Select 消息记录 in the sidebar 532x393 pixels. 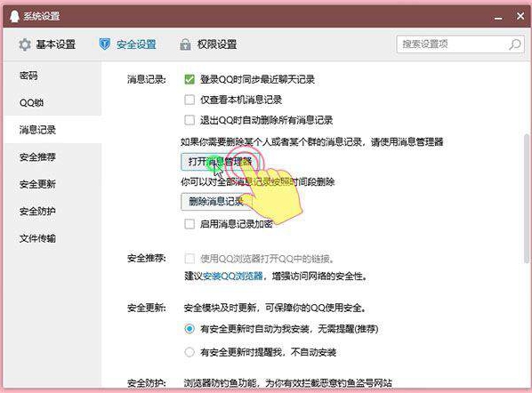(x=52, y=130)
